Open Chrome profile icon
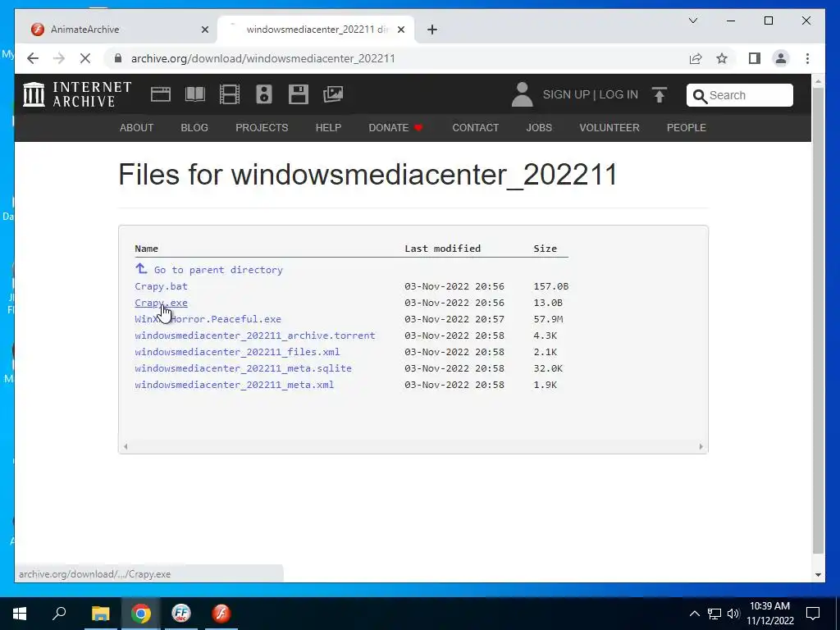 pyautogui.click(x=781, y=58)
